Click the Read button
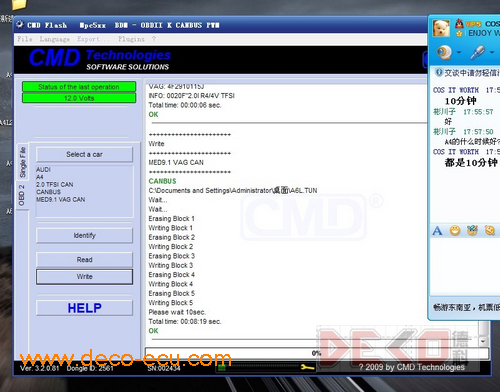Screen dimensions: 500x392 tap(84, 259)
